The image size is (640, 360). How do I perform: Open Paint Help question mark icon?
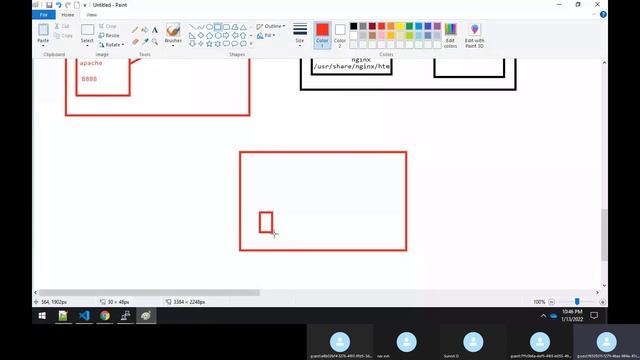(603, 15)
